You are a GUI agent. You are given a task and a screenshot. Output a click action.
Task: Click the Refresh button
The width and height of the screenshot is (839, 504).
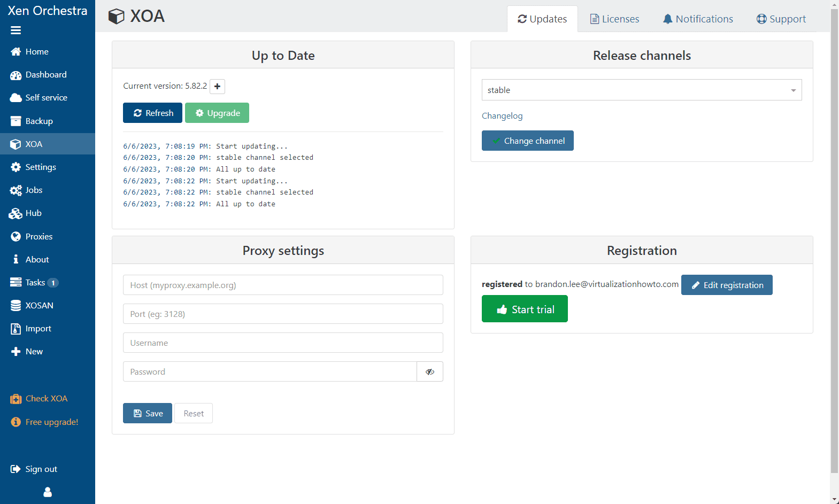point(153,113)
